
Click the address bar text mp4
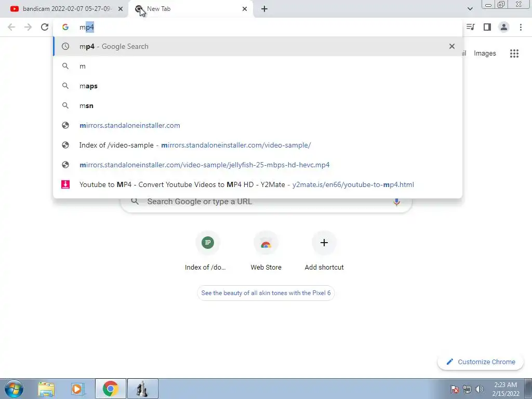[87, 27]
